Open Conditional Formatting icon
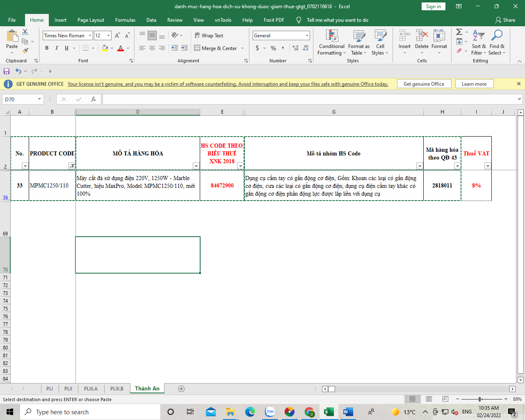525x420 pixels. (x=331, y=36)
